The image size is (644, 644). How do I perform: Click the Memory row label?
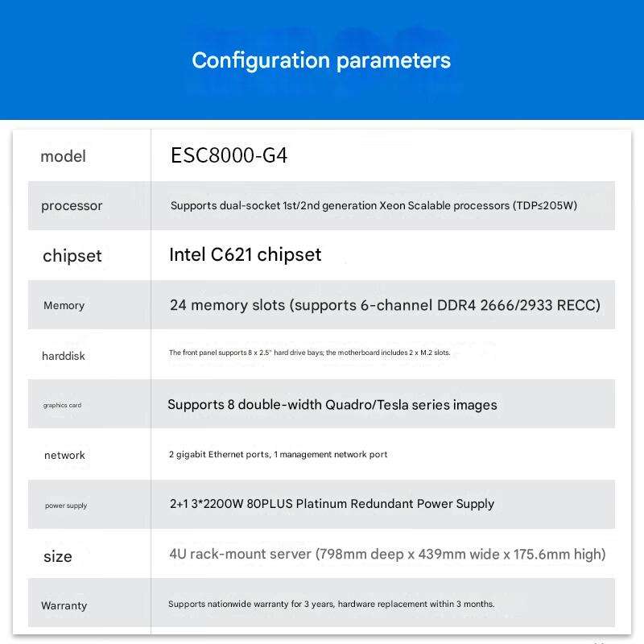click(64, 306)
